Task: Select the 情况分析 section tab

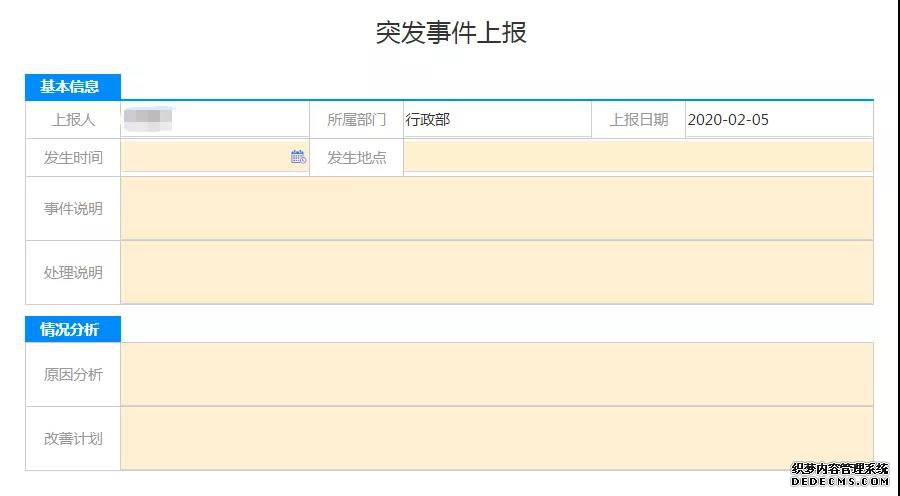Action: 72,330
